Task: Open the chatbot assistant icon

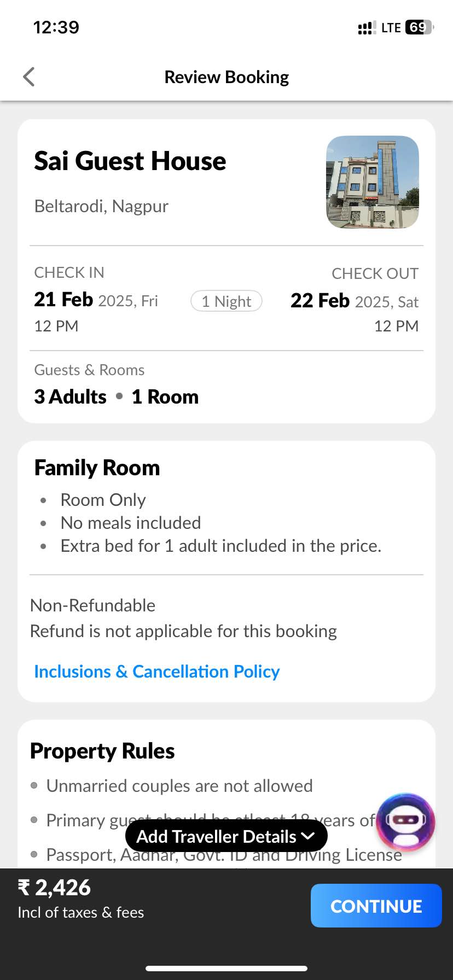Action: 405,822
